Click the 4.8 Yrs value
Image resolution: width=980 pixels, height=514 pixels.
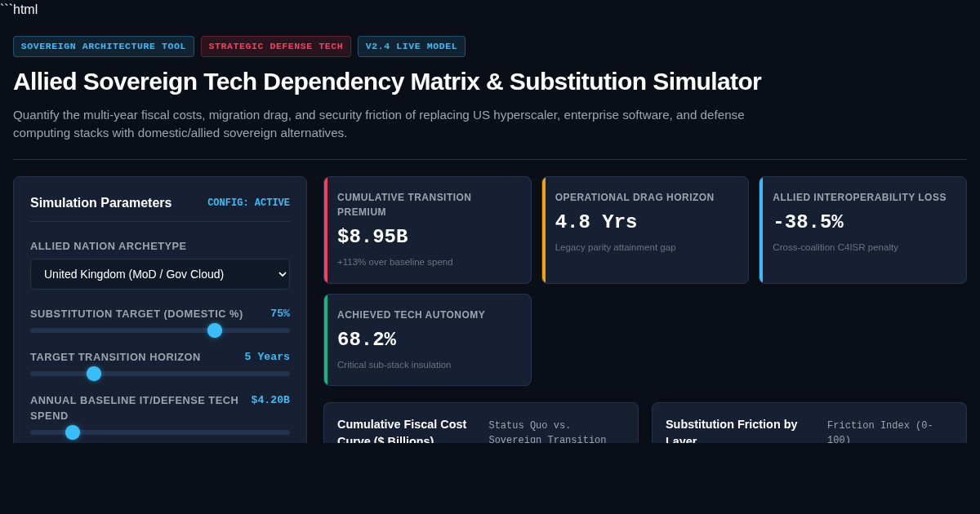[x=596, y=223]
